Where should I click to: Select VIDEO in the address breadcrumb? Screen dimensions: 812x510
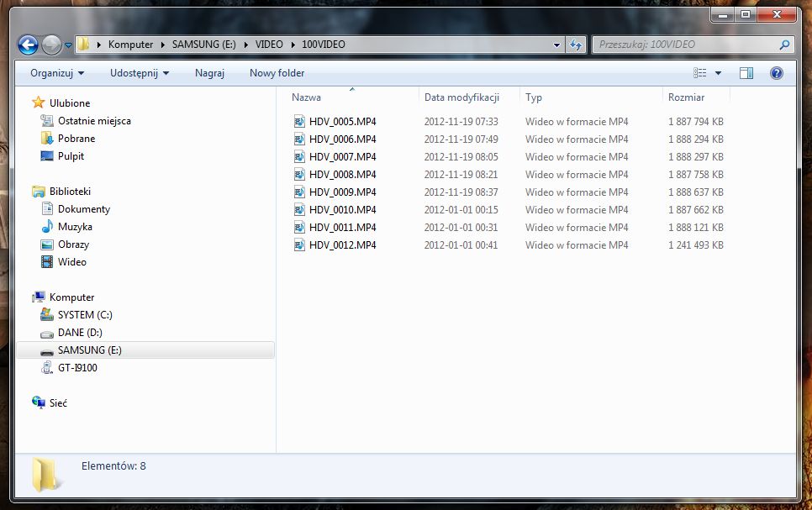point(269,45)
